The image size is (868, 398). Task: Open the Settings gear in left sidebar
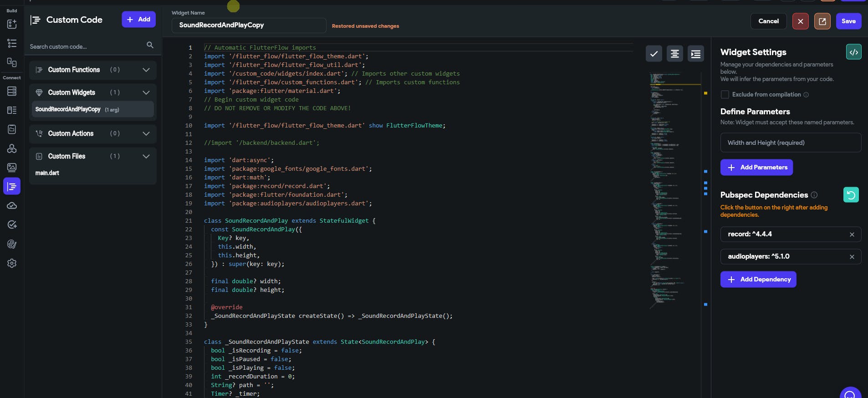tap(12, 263)
